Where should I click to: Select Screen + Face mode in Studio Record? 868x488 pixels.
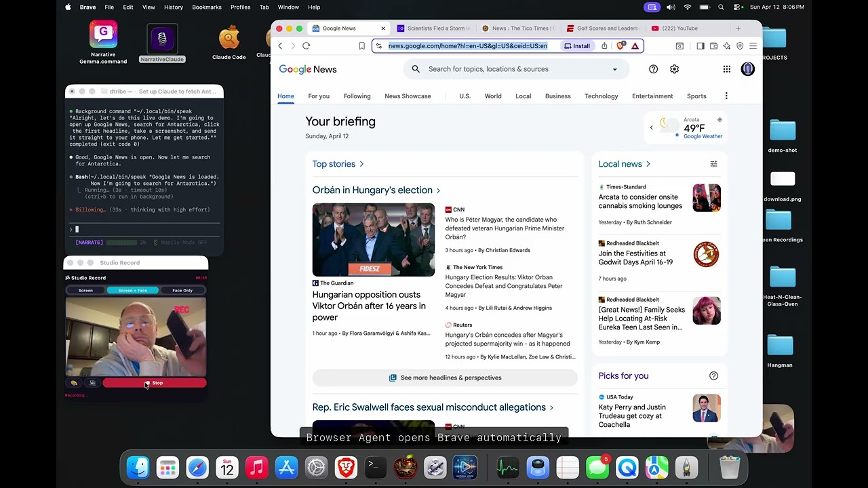[132, 290]
